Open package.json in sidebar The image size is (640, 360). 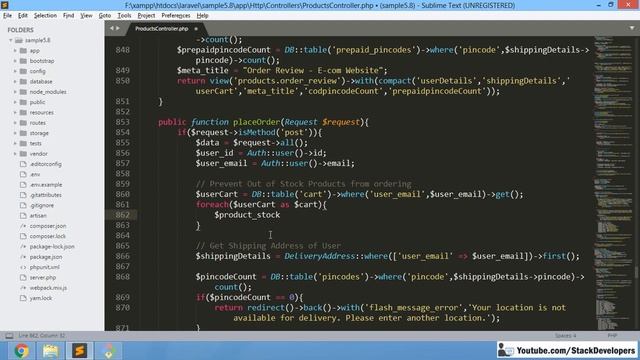coord(46,257)
